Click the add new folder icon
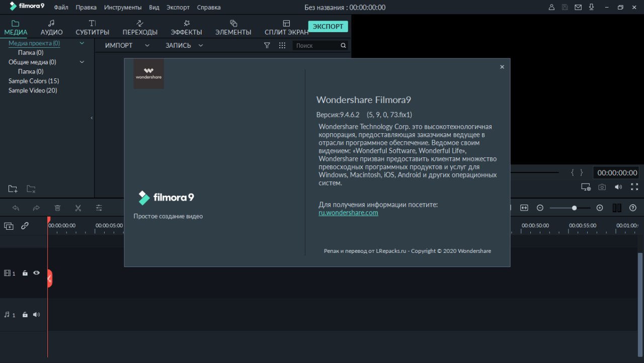Screen dimensions: 644x363 click(13, 189)
